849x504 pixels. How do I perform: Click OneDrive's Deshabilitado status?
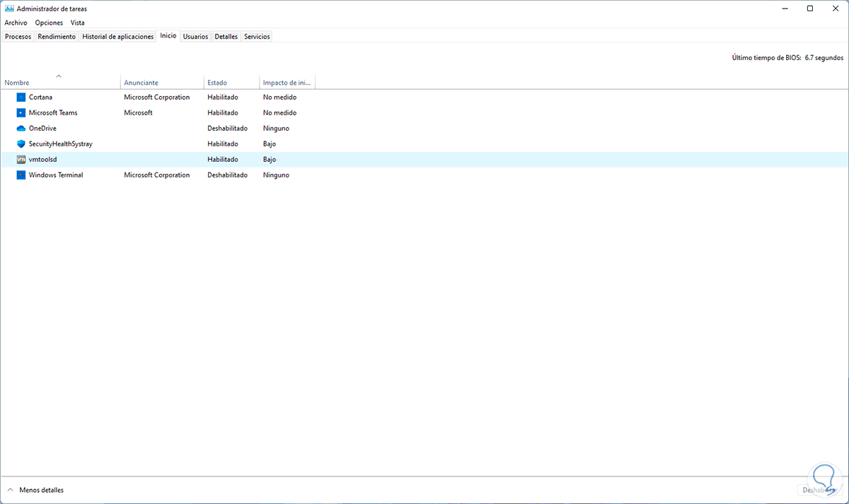pyautogui.click(x=227, y=128)
